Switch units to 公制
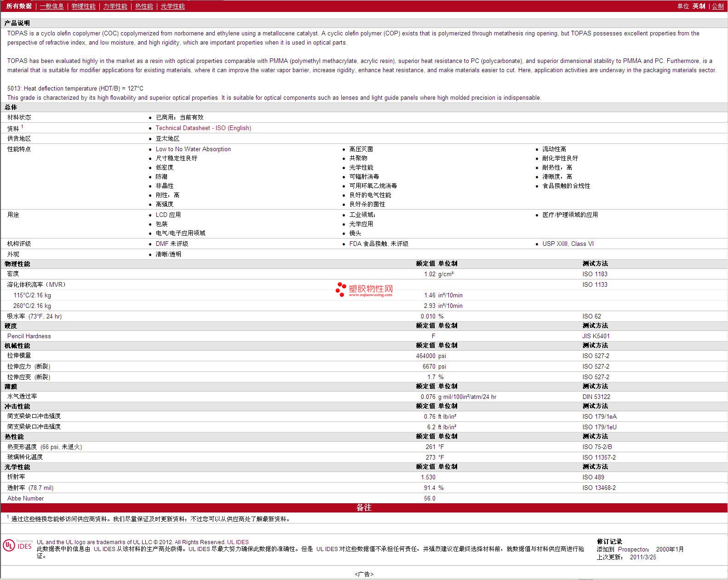 point(717,6)
